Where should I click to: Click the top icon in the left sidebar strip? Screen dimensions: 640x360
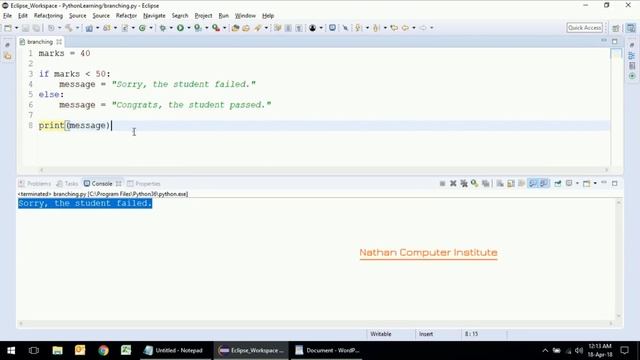pos(7,45)
